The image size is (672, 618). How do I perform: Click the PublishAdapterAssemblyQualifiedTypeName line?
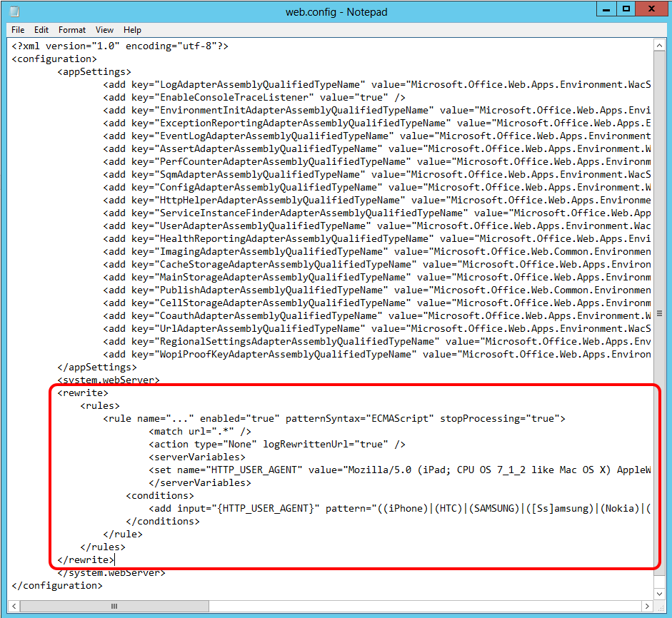pos(377,290)
